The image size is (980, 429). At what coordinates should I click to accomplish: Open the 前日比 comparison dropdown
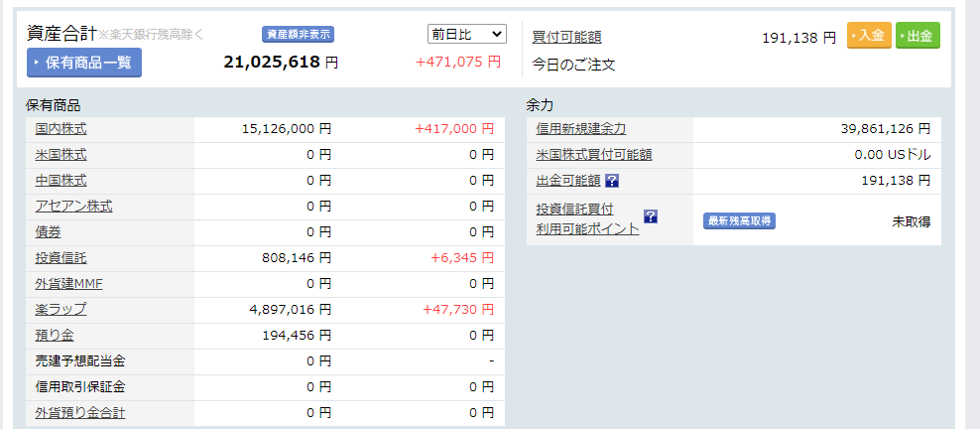pos(466,34)
